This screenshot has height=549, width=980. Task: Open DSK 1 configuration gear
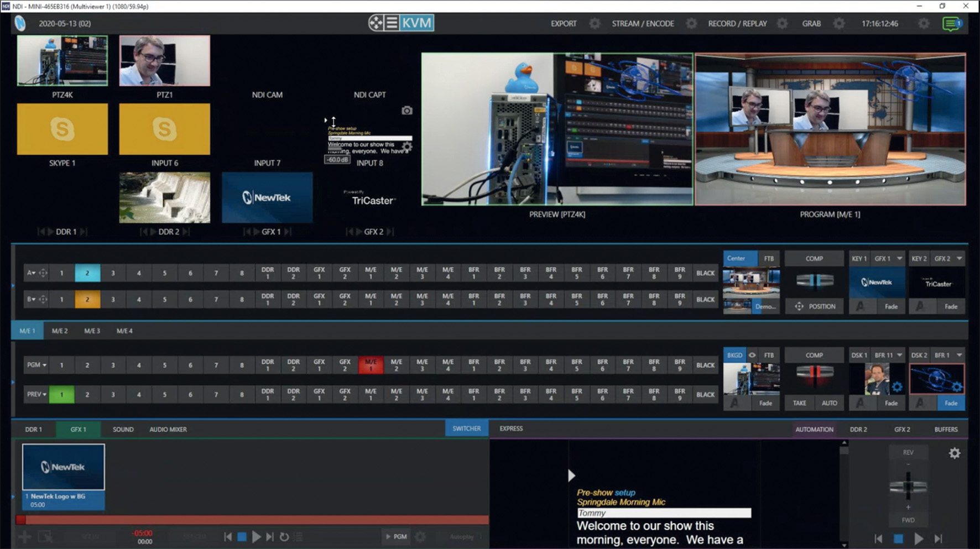tap(897, 387)
